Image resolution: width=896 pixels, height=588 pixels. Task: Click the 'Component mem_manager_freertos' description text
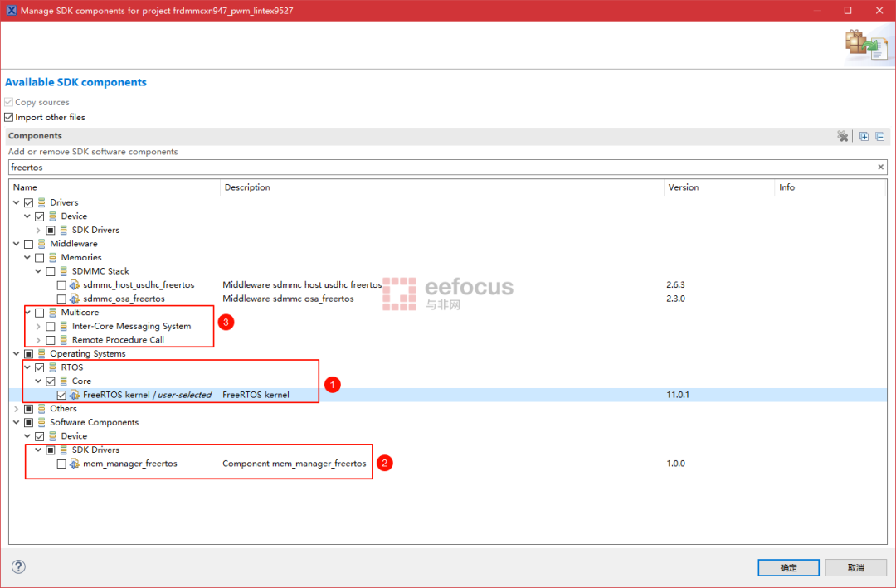(x=295, y=464)
